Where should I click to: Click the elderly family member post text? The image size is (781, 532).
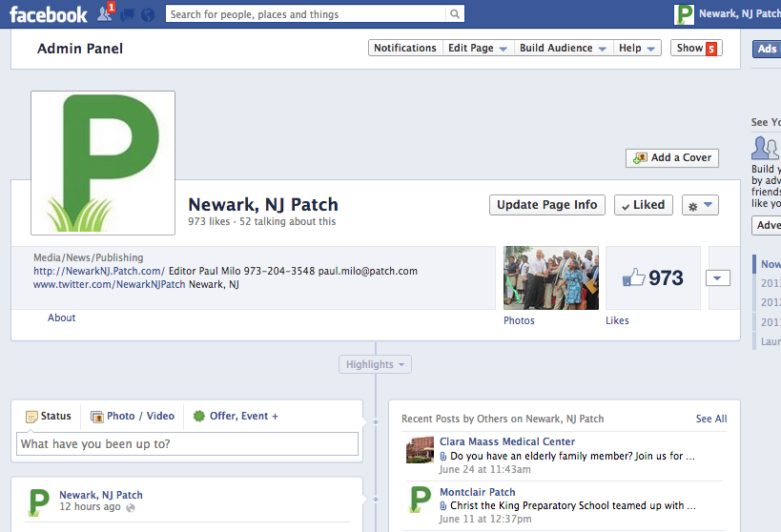coord(572,457)
